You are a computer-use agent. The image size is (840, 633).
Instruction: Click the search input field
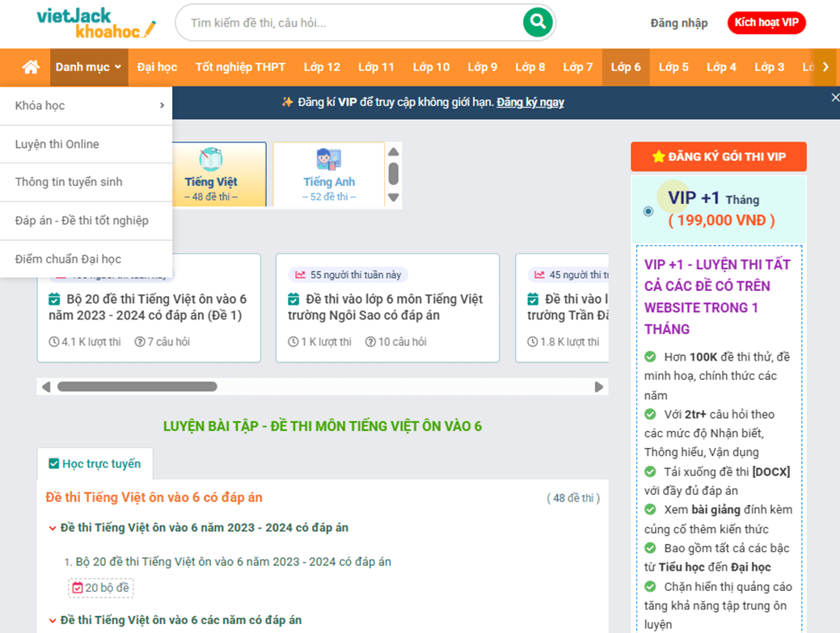340,23
